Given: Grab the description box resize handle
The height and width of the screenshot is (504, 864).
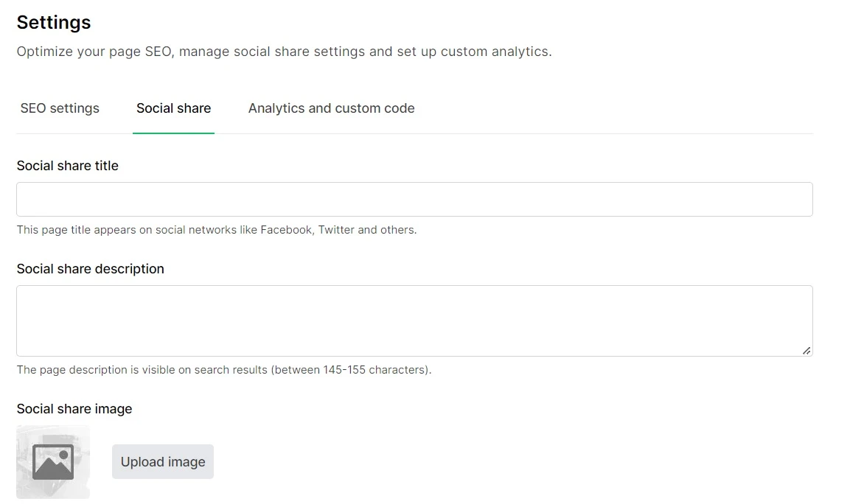Looking at the screenshot, I should pyautogui.click(x=806, y=351).
